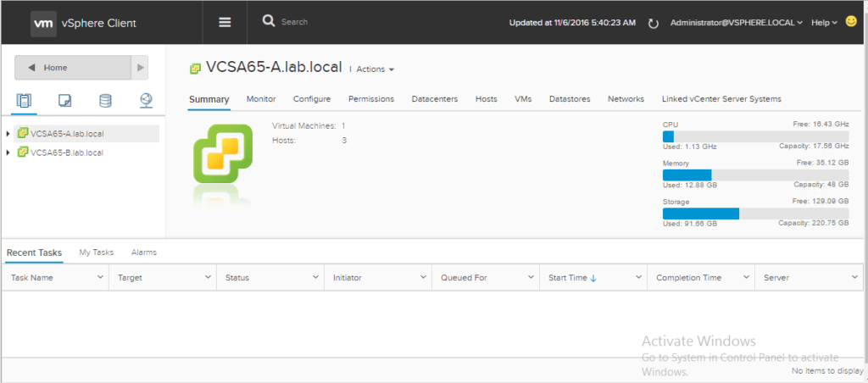Open Initiator column dropdown
This screenshot has height=383, width=868.
click(x=424, y=277)
